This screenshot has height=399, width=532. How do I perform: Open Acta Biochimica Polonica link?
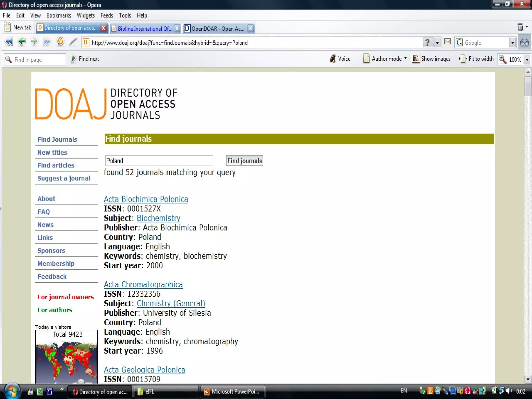[x=146, y=199]
